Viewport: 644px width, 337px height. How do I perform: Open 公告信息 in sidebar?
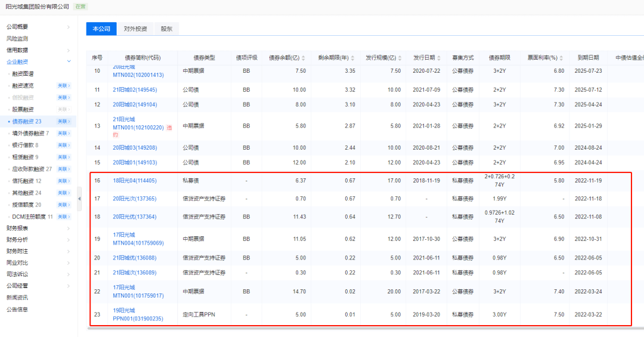(x=17, y=310)
